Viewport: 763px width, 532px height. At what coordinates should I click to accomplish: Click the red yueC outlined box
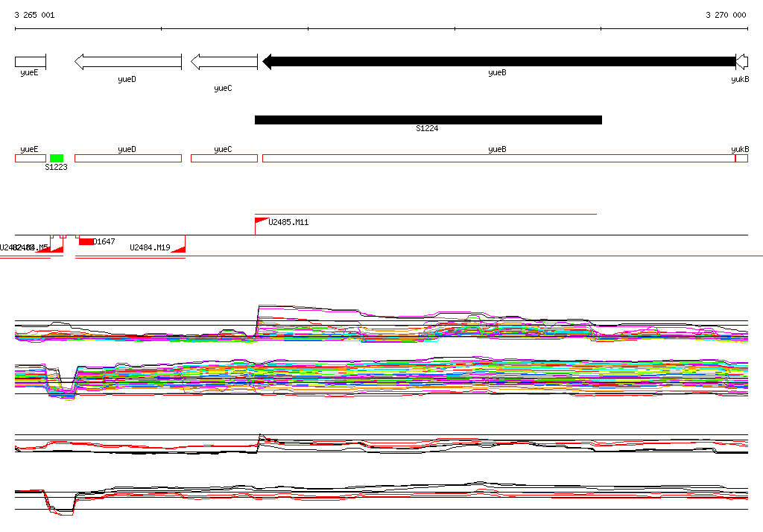click(x=224, y=158)
